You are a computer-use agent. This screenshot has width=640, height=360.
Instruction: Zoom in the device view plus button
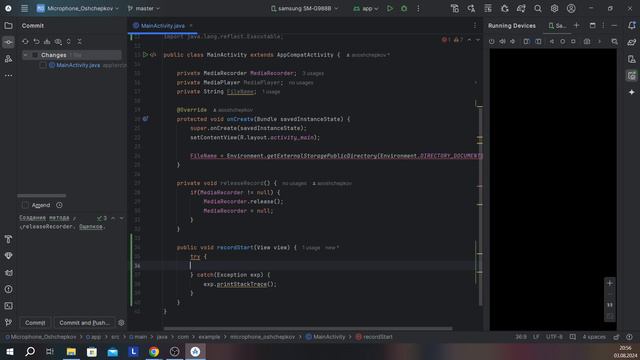point(610,283)
